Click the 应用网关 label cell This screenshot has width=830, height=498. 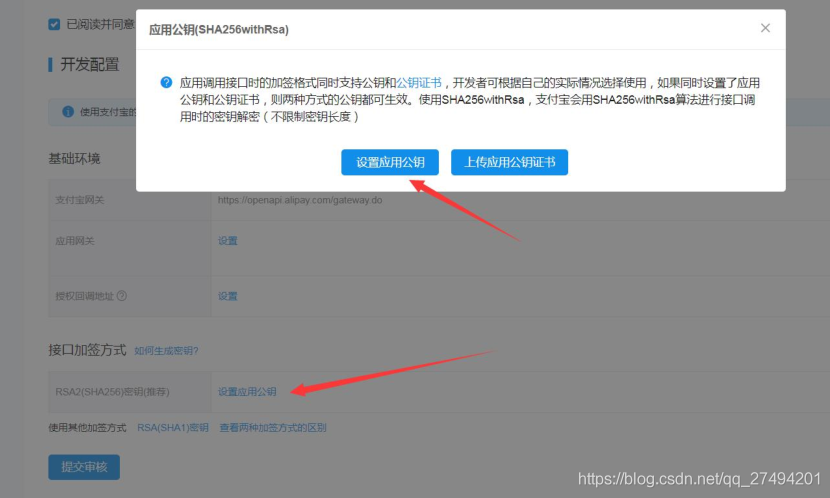(130, 248)
